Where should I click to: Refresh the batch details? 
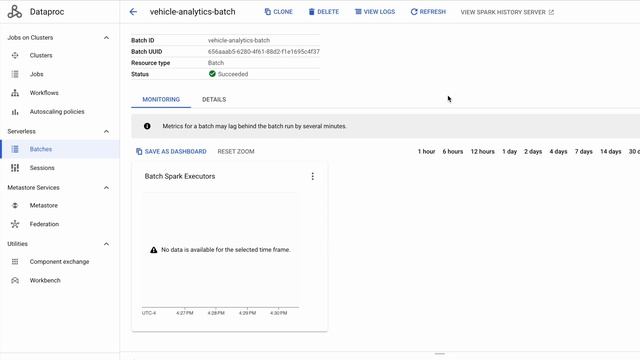coord(428,12)
